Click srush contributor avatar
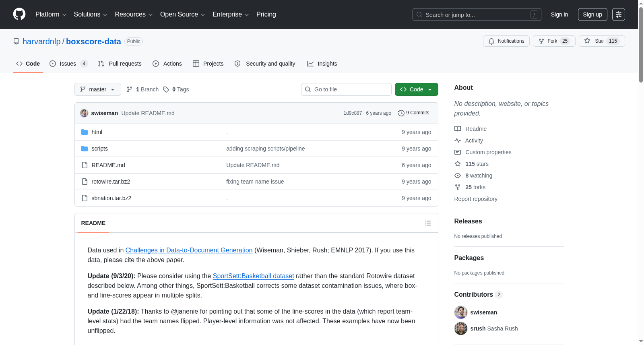Image resolution: width=644 pixels, height=345 pixels. click(461, 328)
